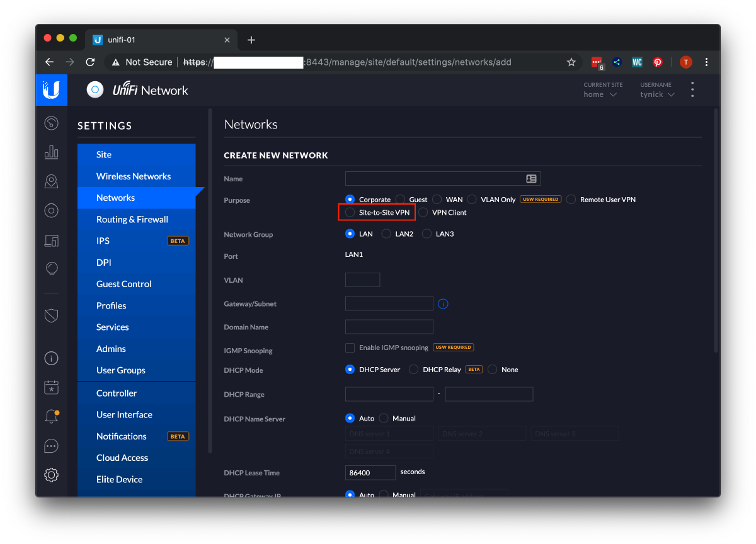
Task: Open the Settings gear icon
Action: coord(52,475)
